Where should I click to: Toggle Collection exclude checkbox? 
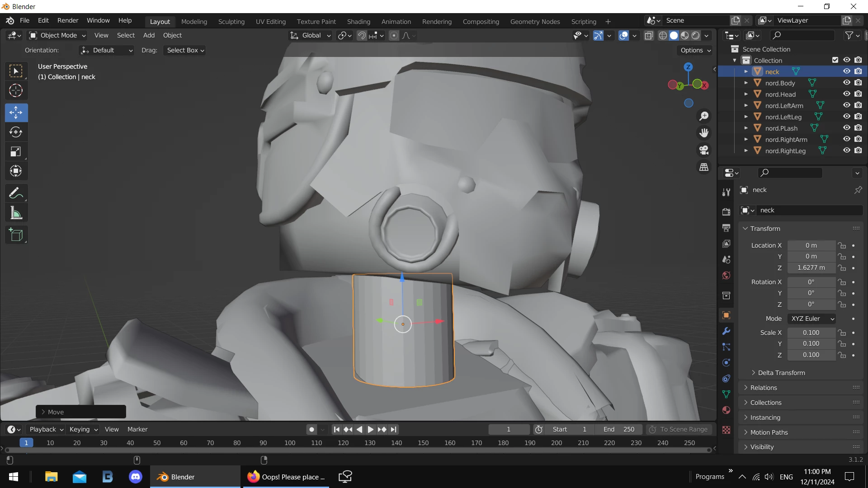click(835, 60)
